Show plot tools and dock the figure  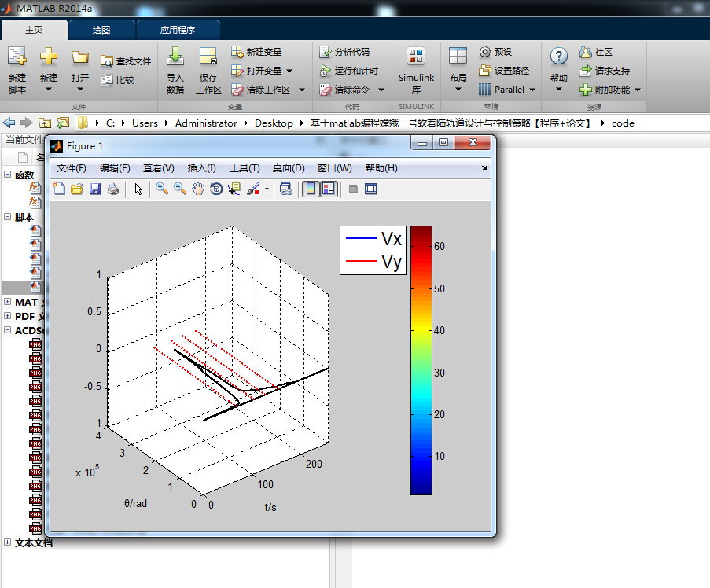pyautogui.click(x=371, y=189)
